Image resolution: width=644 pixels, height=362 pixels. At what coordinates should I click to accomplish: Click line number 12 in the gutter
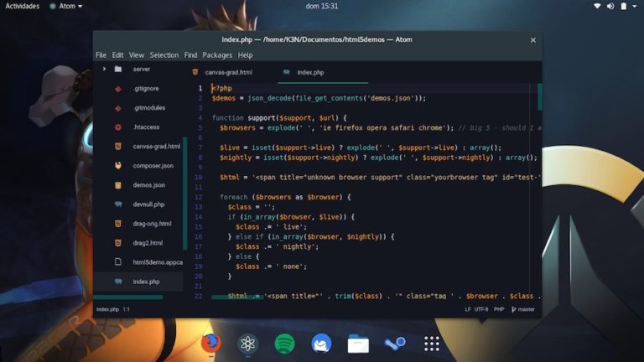point(199,197)
